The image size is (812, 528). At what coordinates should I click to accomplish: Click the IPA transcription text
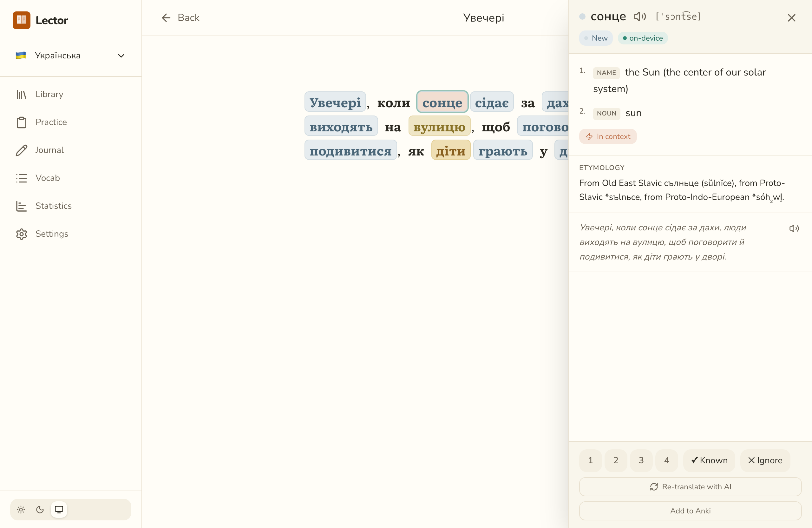pos(678,16)
